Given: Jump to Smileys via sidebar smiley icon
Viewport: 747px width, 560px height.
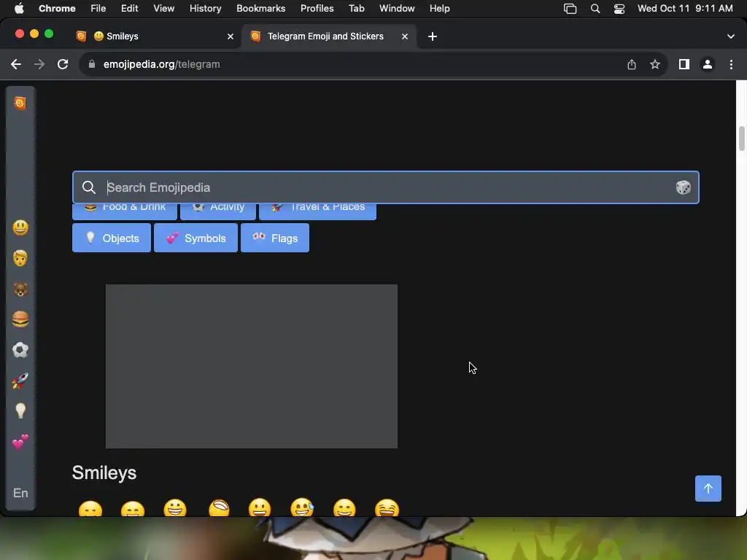Looking at the screenshot, I should [x=20, y=227].
